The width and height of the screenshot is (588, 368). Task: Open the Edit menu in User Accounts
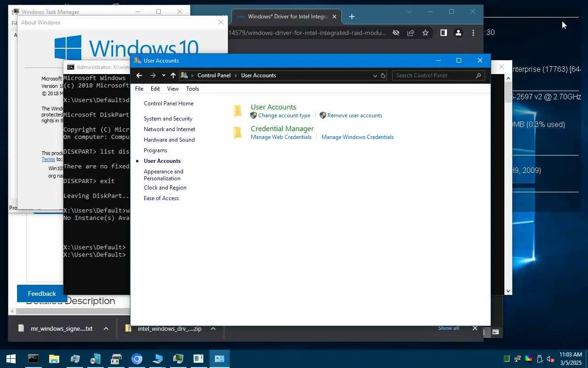click(155, 89)
